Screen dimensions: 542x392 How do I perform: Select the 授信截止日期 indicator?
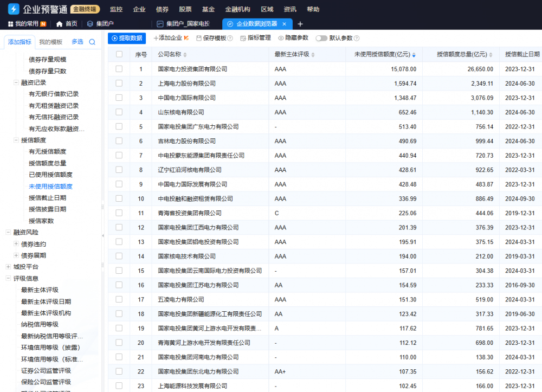click(x=47, y=198)
